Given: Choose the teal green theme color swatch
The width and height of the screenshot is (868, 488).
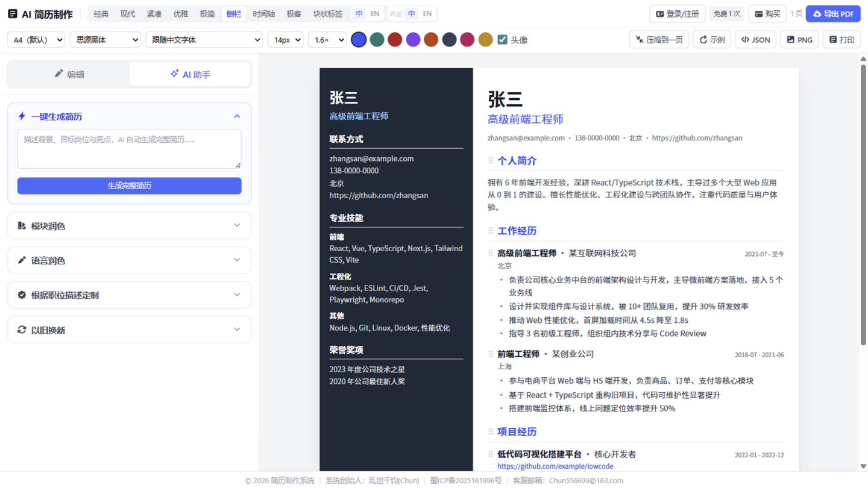Looking at the screenshot, I should tap(377, 40).
